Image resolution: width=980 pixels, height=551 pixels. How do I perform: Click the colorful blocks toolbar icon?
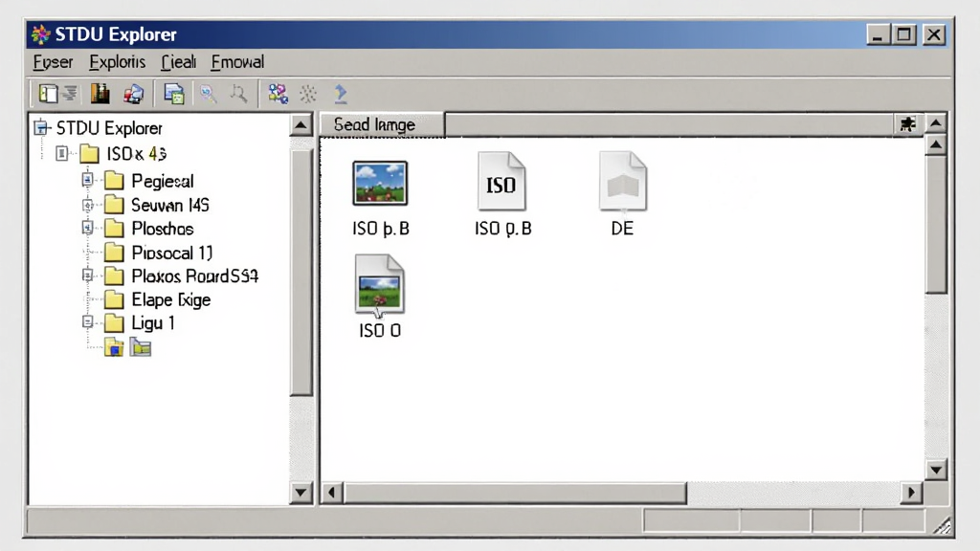click(278, 95)
